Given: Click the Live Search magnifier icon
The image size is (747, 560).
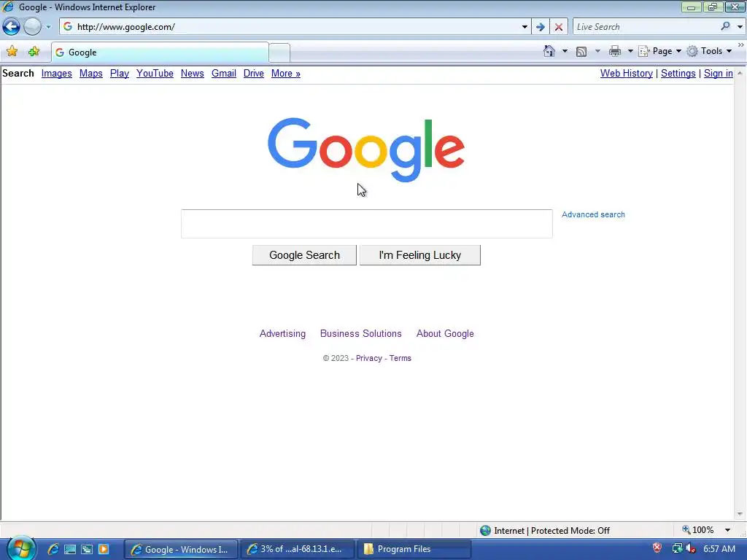Looking at the screenshot, I should pyautogui.click(x=725, y=27).
